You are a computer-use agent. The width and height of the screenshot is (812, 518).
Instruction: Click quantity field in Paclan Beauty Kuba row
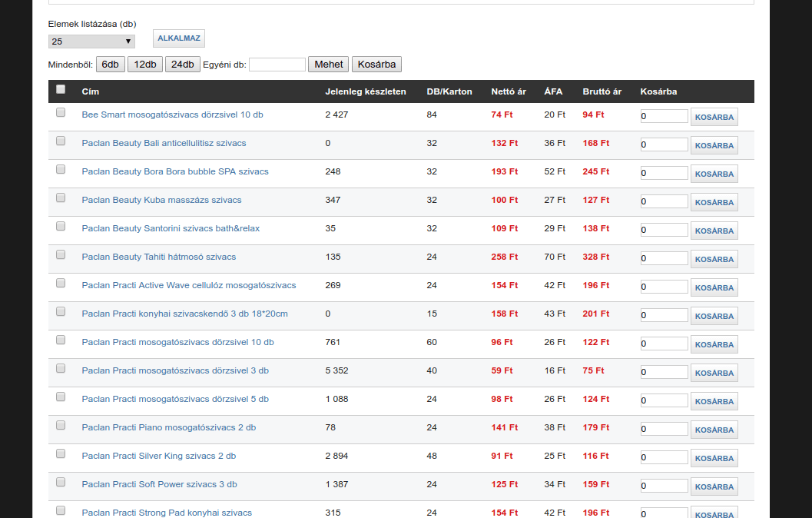(664, 202)
